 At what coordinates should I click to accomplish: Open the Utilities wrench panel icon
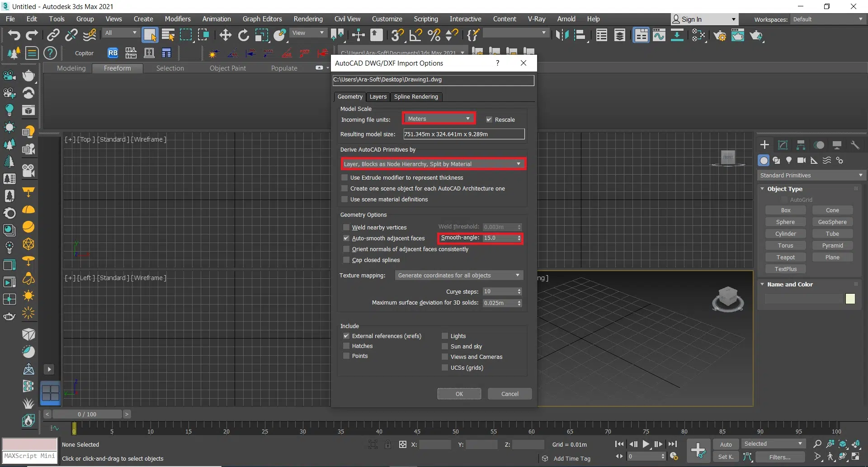[x=854, y=145]
